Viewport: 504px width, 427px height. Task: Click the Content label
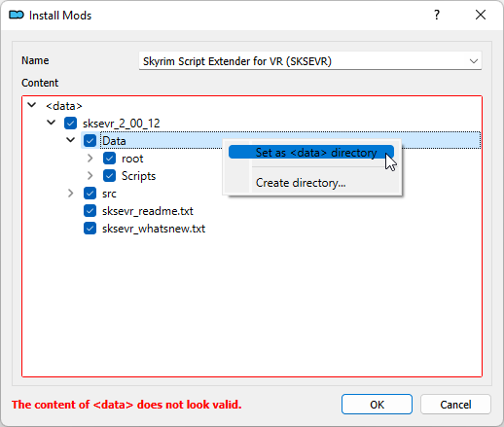click(40, 83)
